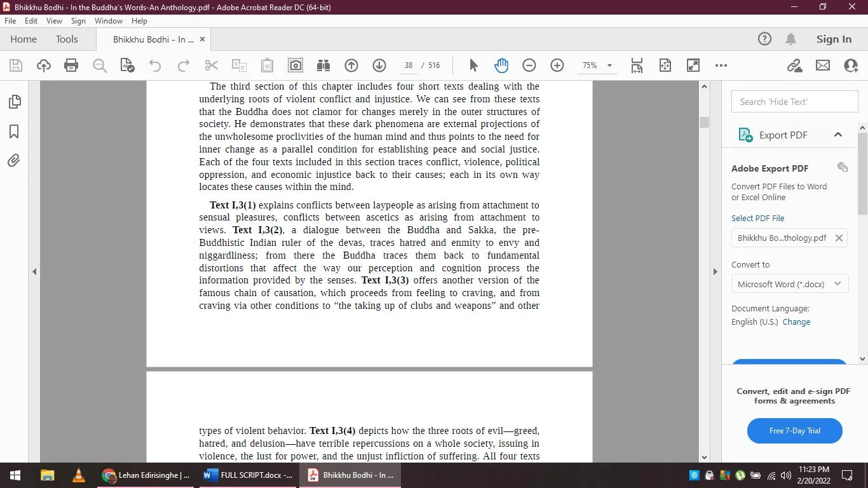
Task: Open the Windows Start menu
Action: point(15,475)
